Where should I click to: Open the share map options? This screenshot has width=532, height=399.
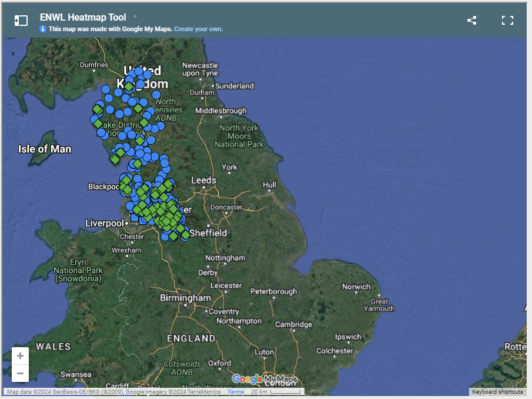tap(471, 21)
